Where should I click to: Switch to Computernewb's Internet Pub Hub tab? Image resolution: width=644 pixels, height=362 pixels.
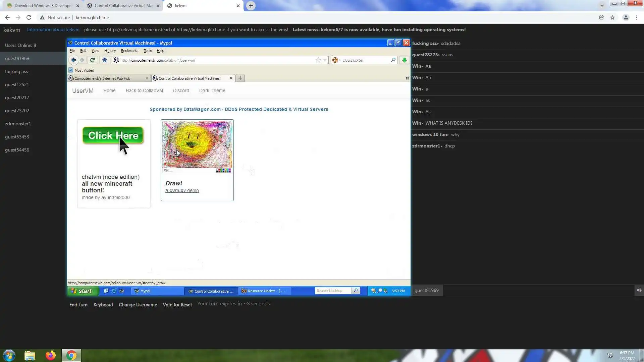coord(102,78)
